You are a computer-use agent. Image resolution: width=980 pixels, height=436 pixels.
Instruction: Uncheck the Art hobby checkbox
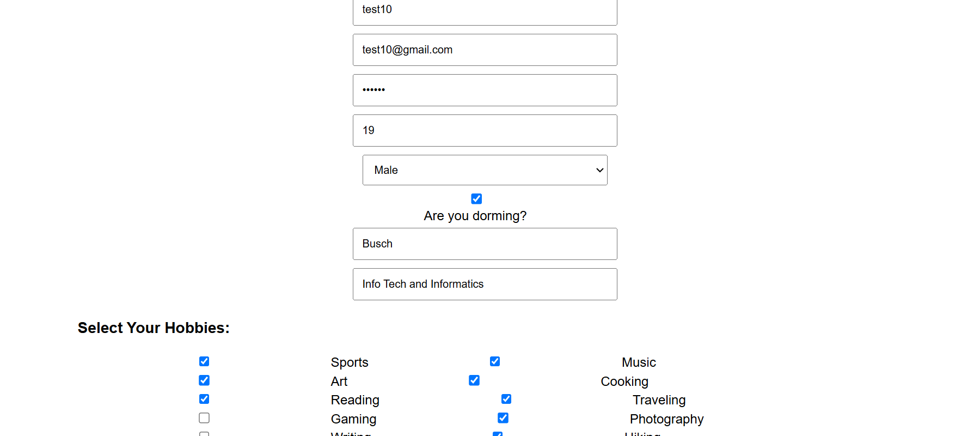[x=204, y=380]
